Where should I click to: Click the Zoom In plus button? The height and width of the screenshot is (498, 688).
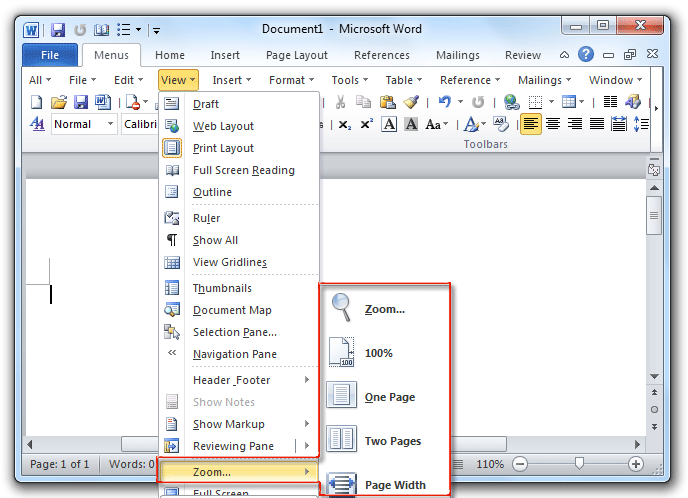pyautogui.click(x=636, y=464)
